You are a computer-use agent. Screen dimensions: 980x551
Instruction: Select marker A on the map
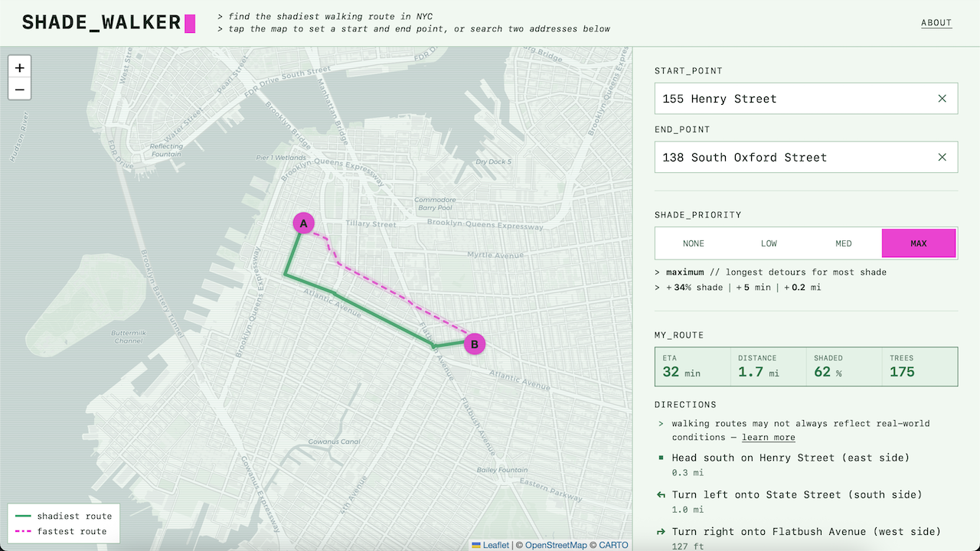[x=304, y=223]
